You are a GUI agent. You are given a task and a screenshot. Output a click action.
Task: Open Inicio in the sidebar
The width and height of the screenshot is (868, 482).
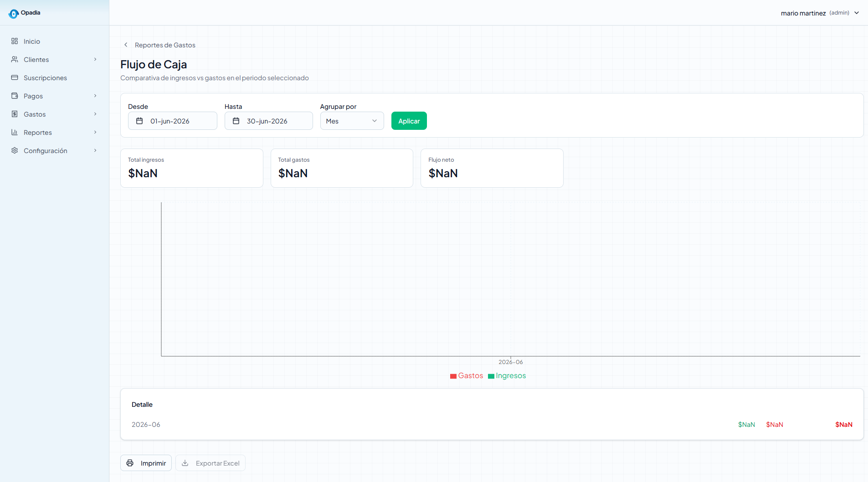(54, 41)
